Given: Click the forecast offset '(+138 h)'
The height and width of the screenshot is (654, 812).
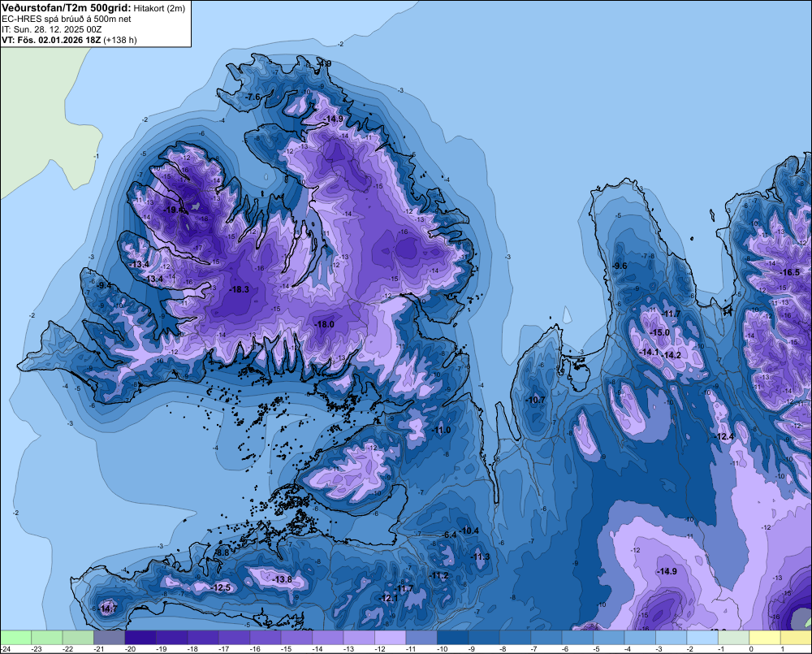Looking at the screenshot, I should point(120,40).
